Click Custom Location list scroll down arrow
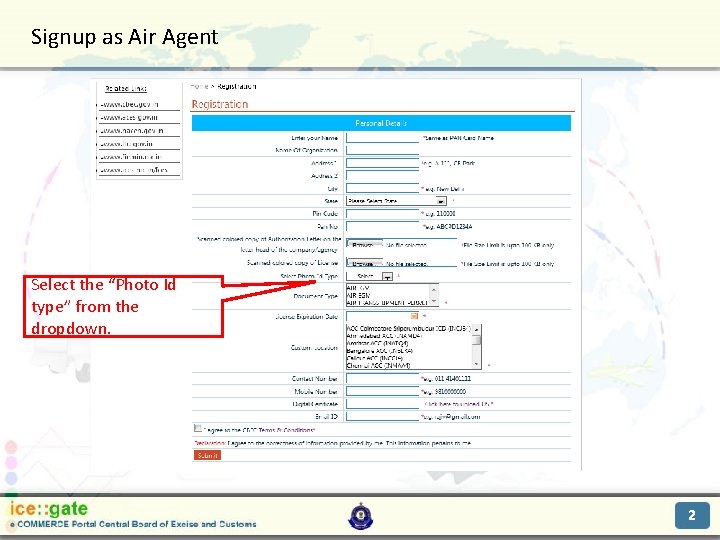The height and width of the screenshot is (540, 720). 477,365
